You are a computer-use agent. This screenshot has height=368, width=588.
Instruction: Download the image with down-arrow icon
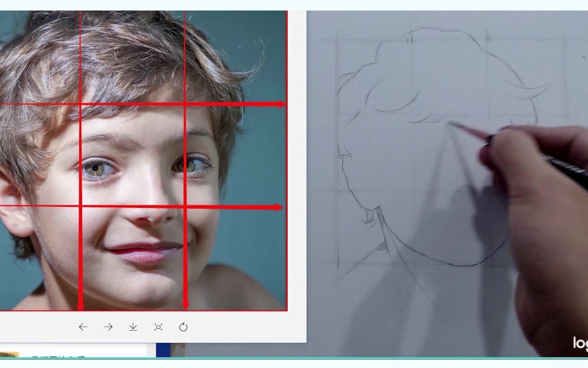click(133, 327)
